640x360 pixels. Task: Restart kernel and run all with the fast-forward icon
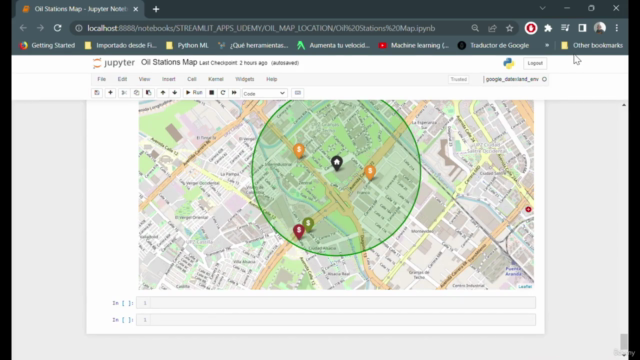(234, 93)
